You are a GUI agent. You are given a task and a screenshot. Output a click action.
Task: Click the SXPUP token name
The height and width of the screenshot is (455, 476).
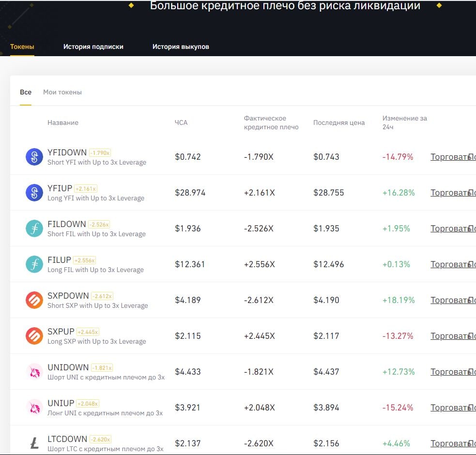click(x=61, y=332)
